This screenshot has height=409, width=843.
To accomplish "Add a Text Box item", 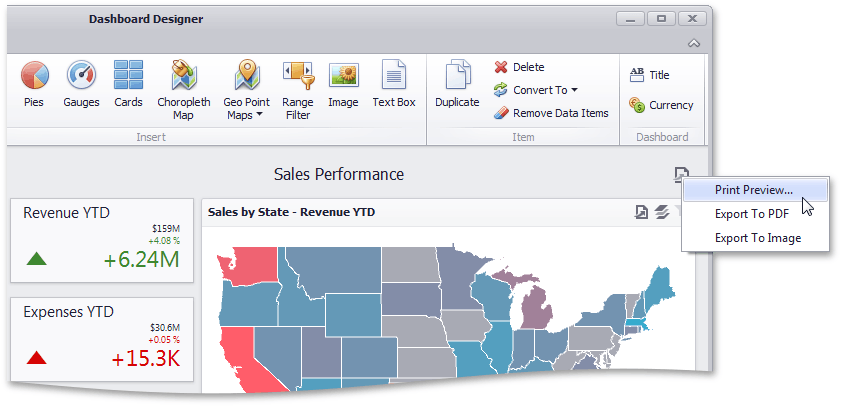I will pos(394,84).
